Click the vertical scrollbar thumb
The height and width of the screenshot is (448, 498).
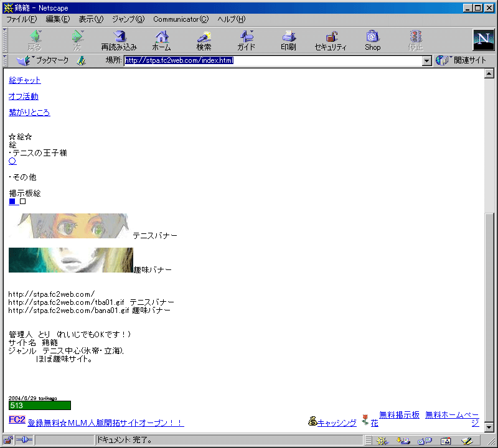click(489, 318)
